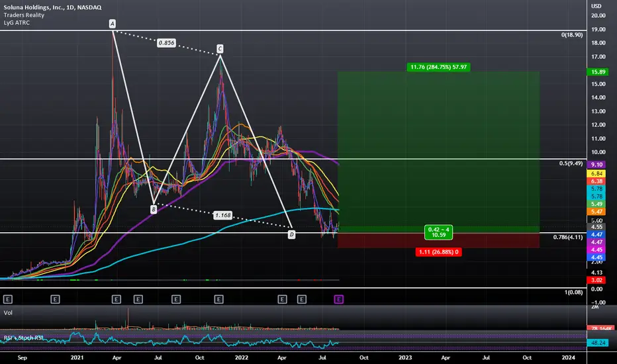The image size is (617, 364).
Task: Click the Vol pane label
Action: 8,313
